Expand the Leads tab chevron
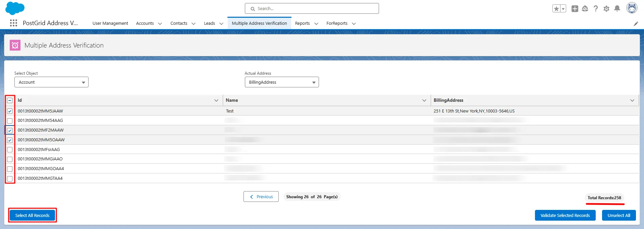This screenshot has width=644, height=229. click(x=221, y=23)
